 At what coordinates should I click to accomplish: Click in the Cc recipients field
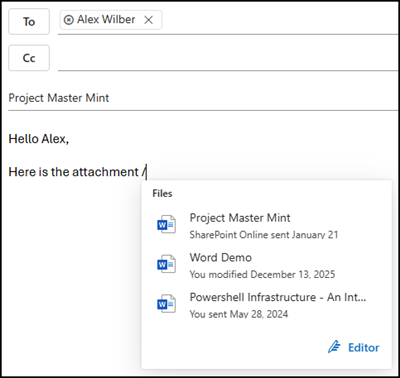tap(228, 58)
